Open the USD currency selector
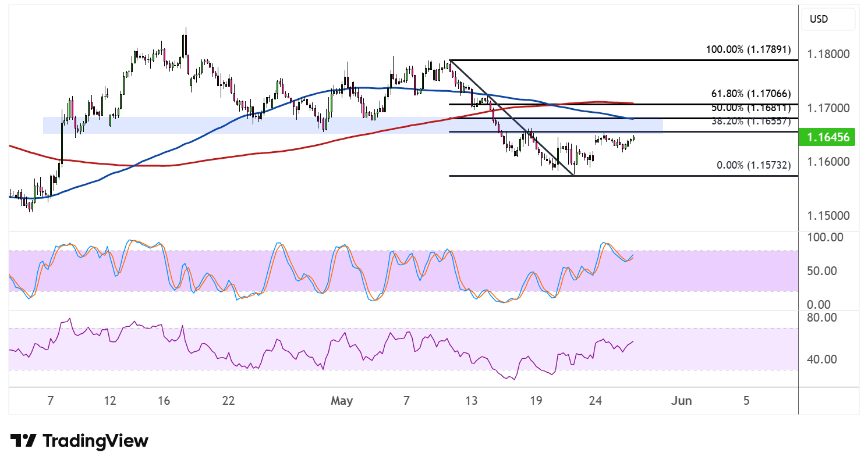The height and width of the screenshot is (467, 868). pyautogui.click(x=827, y=19)
